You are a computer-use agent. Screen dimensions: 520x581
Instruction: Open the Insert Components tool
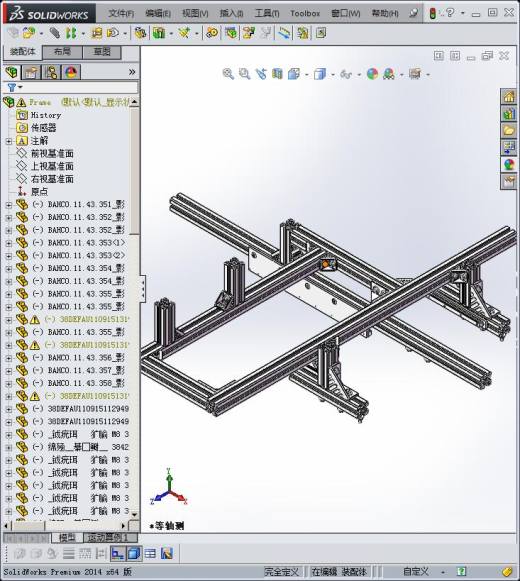click(x=29, y=33)
